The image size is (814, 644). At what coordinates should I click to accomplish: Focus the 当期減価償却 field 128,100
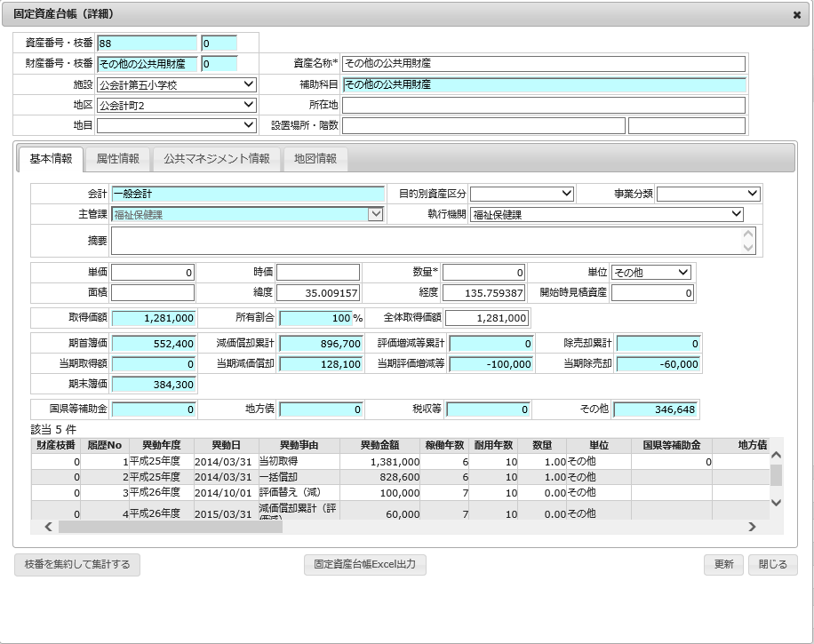(x=321, y=364)
